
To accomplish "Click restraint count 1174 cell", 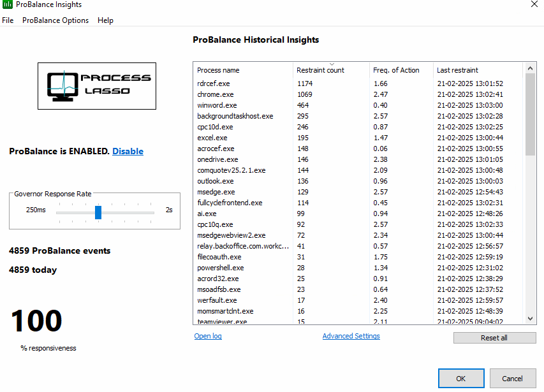I will [x=305, y=83].
